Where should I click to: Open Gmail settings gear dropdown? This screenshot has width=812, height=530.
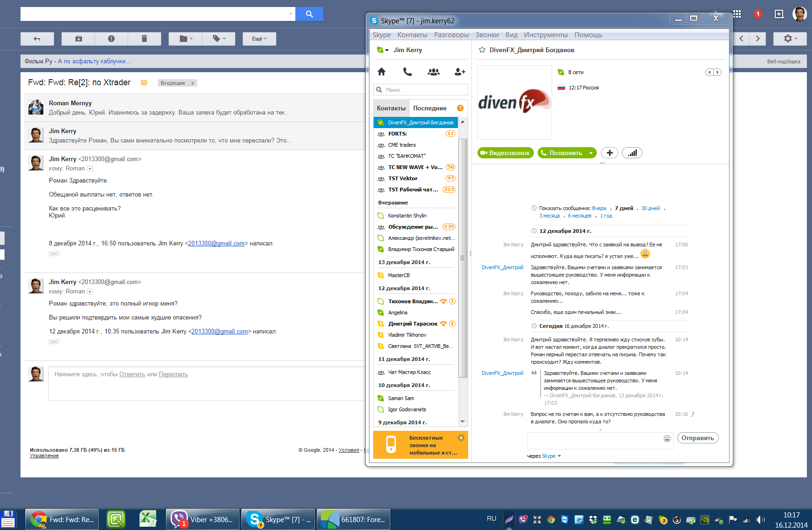(790, 39)
